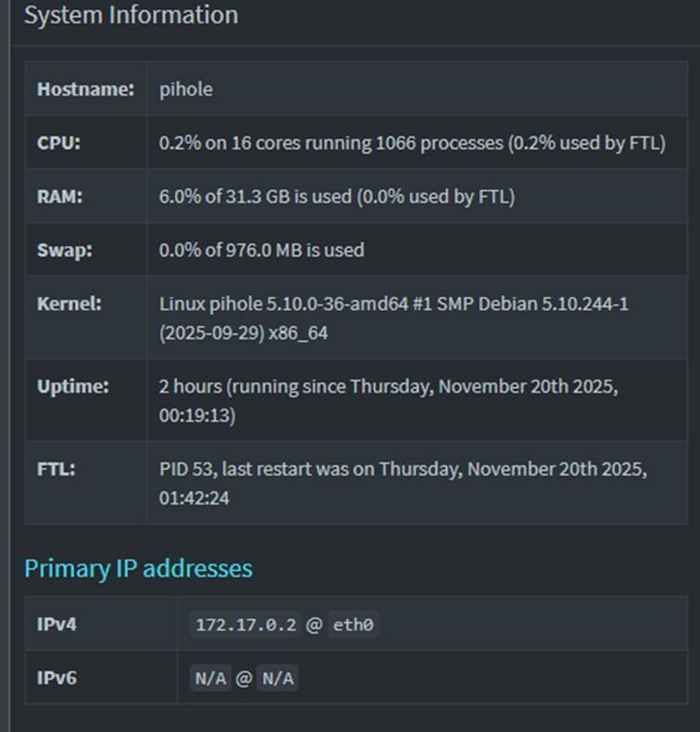The height and width of the screenshot is (732, 700).
Task: Select the IPv4 row label
Action: pyautogui.click(x=57, y=624)
